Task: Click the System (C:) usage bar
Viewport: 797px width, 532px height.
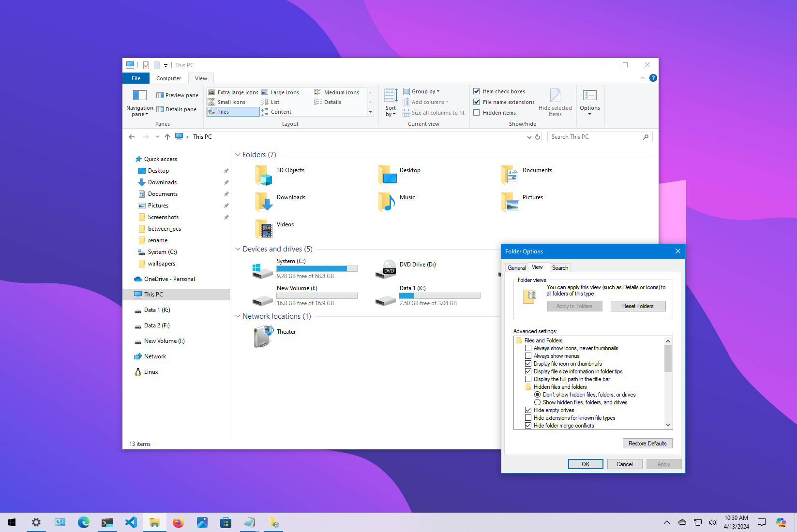Action: tap(317, 268)
